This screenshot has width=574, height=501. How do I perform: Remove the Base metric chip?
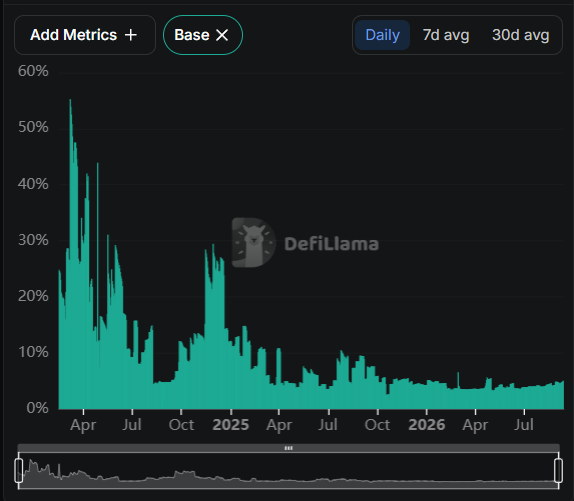203,35
